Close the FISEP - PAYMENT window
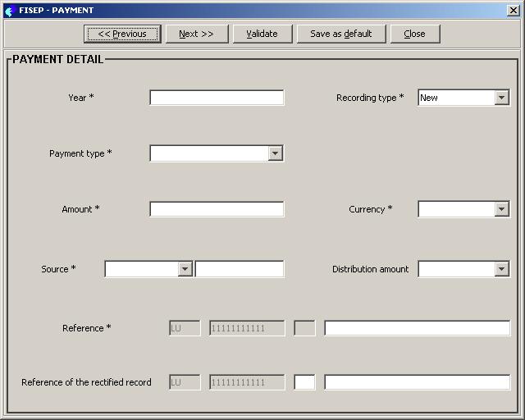 pyautogui.click(x=513, y=11)
